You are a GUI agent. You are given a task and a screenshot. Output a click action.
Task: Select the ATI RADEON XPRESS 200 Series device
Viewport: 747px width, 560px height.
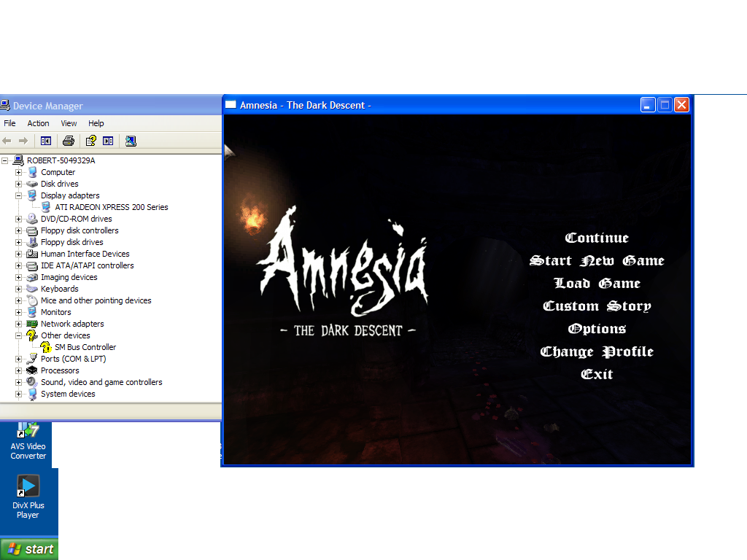(111, 207)
